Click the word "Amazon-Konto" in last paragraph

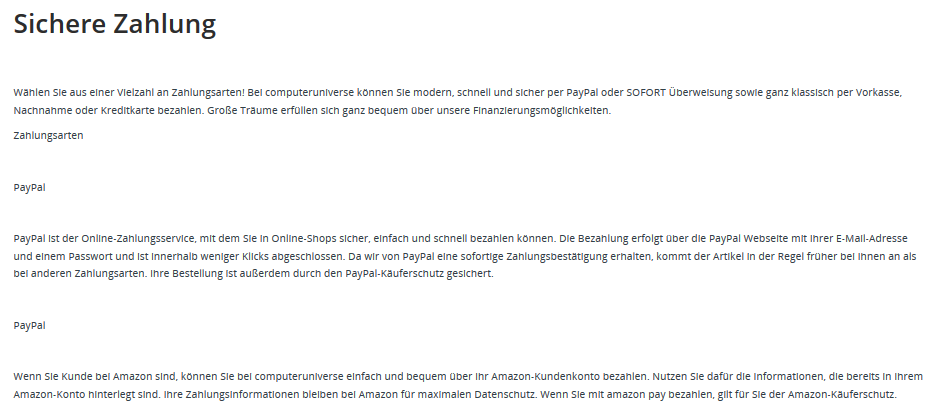tap(49, 395)
